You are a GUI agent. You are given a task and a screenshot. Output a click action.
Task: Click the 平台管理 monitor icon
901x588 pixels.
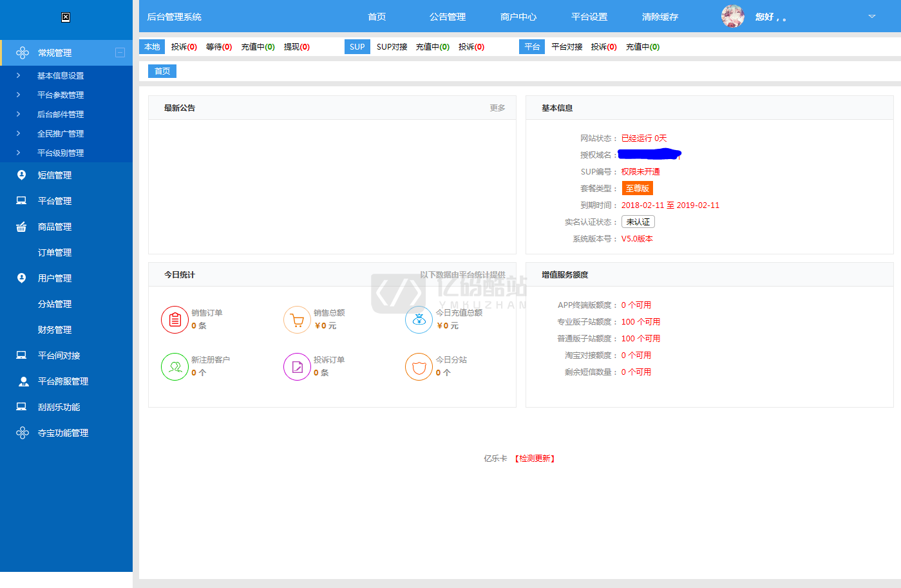(x=21, y=201)
